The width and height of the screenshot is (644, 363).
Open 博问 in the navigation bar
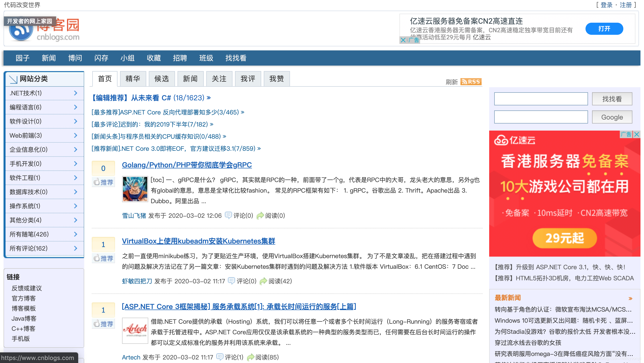click(75, 58)
